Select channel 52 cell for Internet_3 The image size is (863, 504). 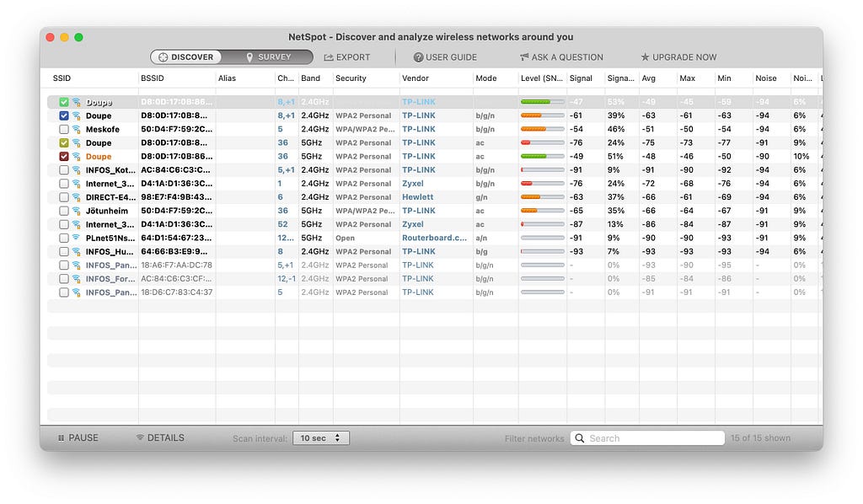[282, 224]
